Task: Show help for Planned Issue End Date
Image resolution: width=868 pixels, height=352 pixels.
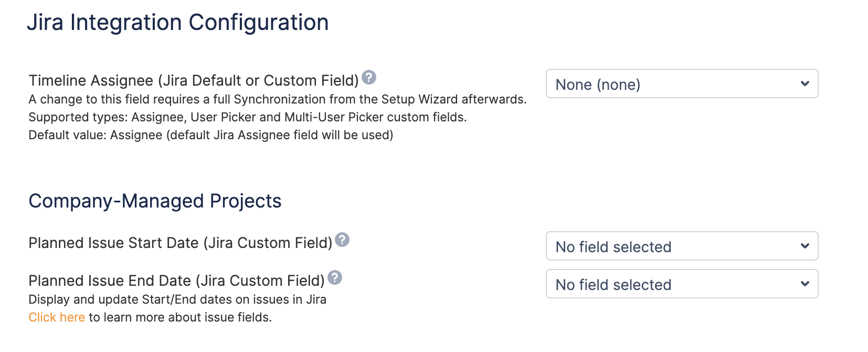Action: tap(335, 278)
